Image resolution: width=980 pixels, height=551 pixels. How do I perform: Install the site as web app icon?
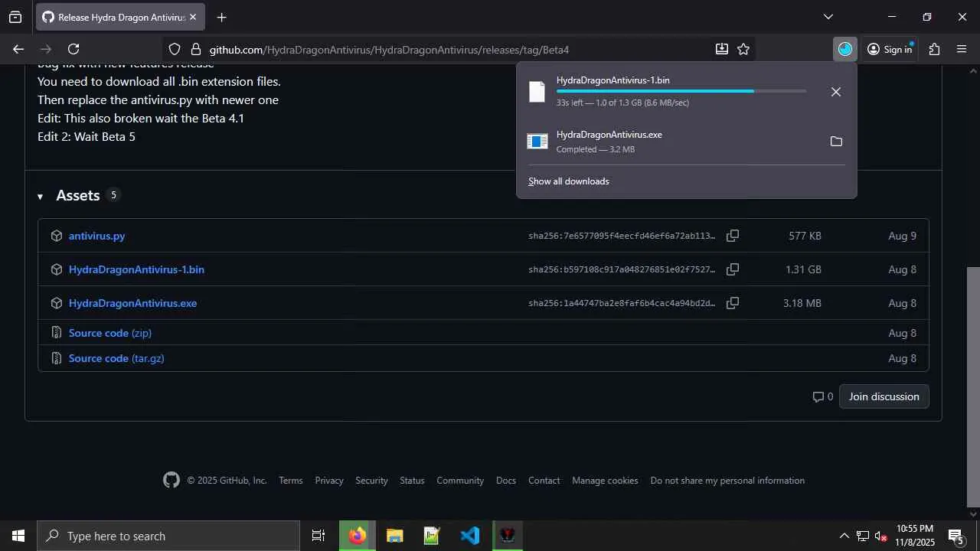[x=721, y=49]
